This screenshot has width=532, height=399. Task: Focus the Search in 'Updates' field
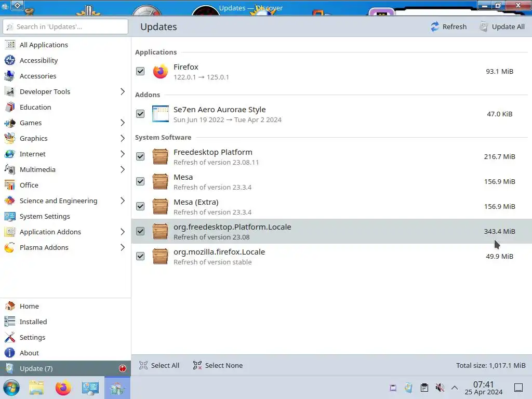(x=65, y=26)
